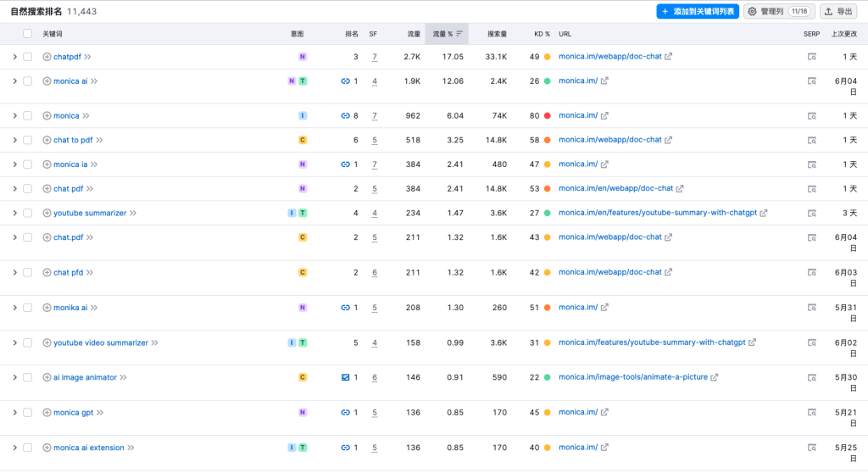This screenshot has width=868, height=473.
Task: Open SERP snapshot for chatpdf row
Action: pos(811,57)
